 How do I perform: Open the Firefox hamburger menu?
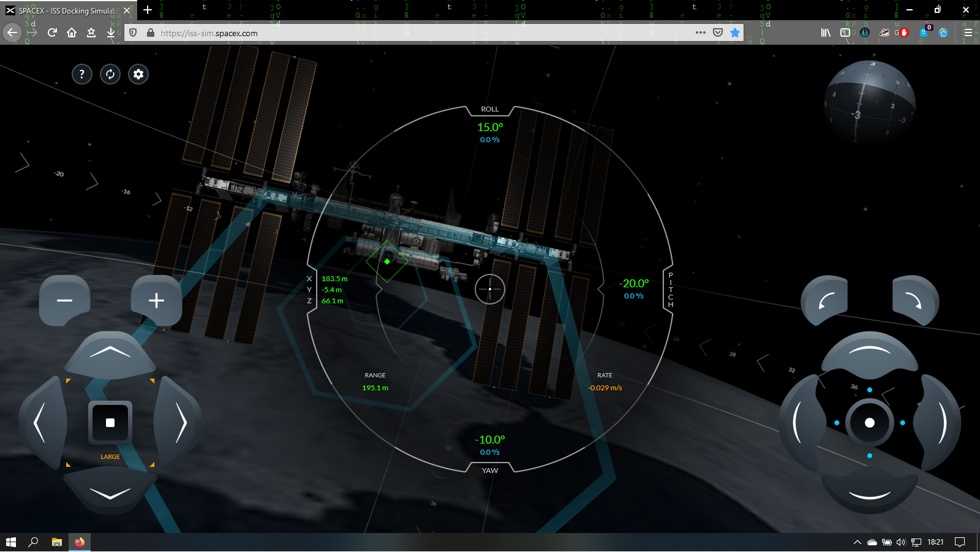click(x=968, y=32)
